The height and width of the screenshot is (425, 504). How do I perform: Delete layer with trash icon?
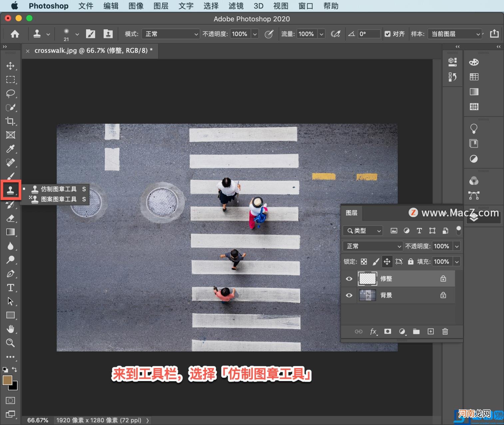click(x=445, y=331)
